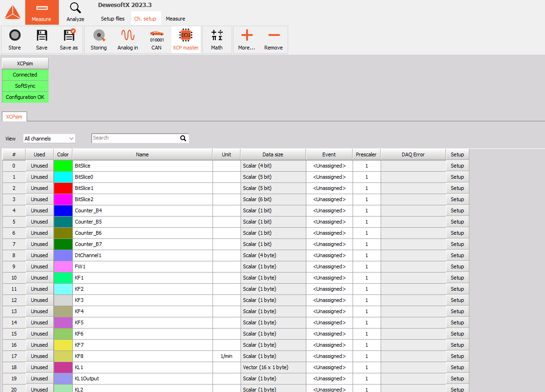Screen dimensions: 545x392
Task: Toggle Used state for Counter_B4 channel
Action: point(39,211)
